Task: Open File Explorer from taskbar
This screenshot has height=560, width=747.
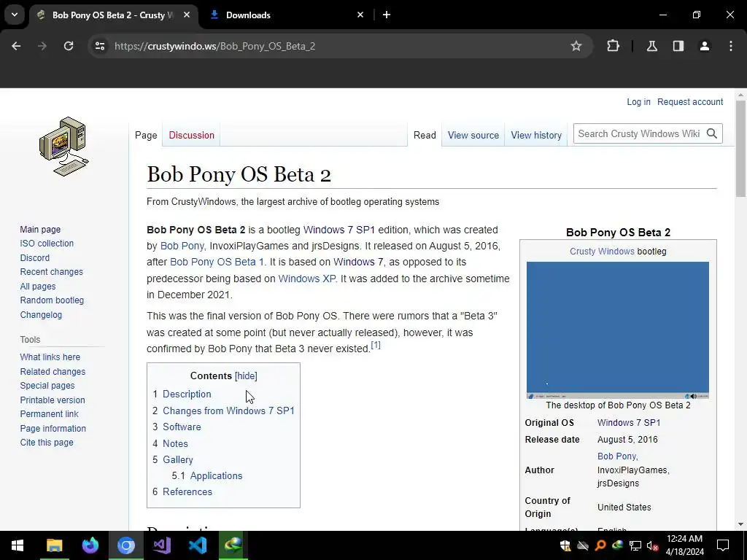Action: click(54, 545)
